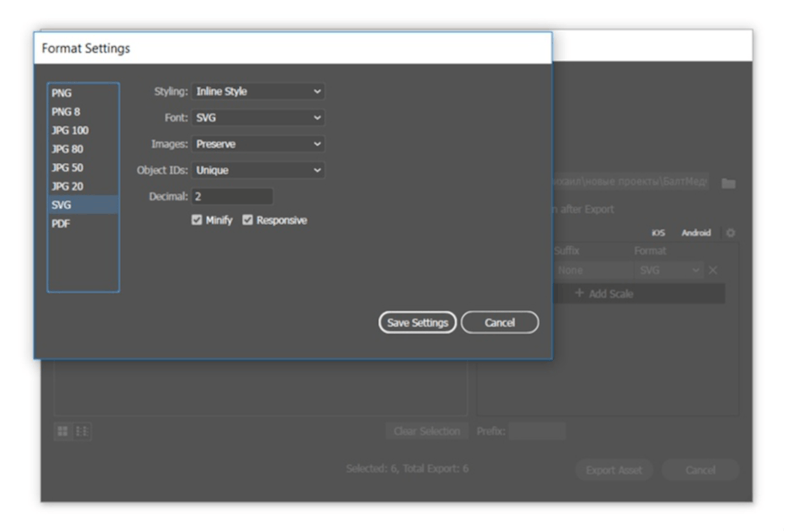Click the folder icon beside the export path
Screen dimensions: 785x532
729,183
